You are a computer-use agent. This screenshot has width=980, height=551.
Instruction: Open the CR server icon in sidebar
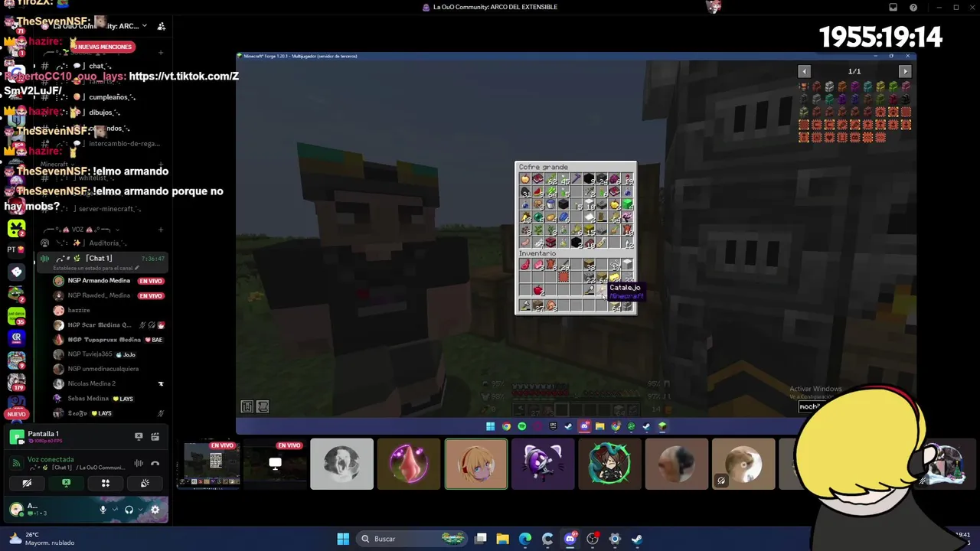pyautogui.click(x=16, y=337)
